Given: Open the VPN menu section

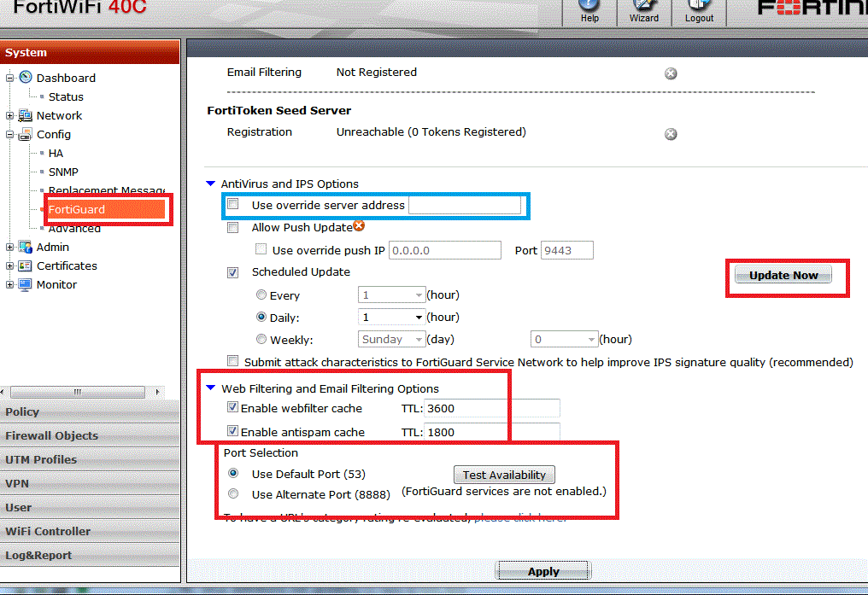Looking at the screenshot, I should click(x=90, y=483).
